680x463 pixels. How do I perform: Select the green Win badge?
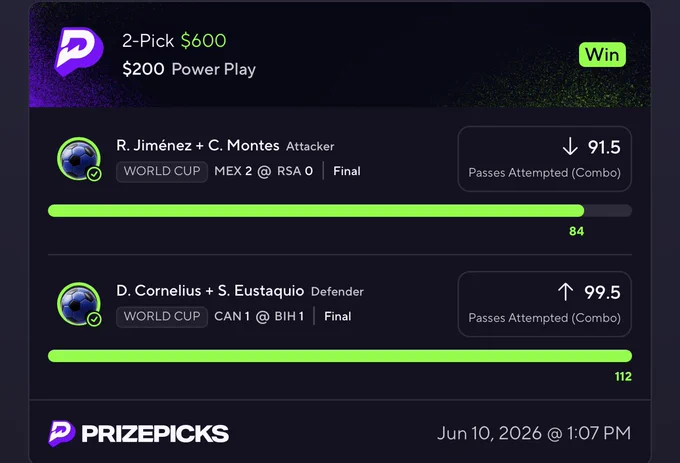coord(602,55)
